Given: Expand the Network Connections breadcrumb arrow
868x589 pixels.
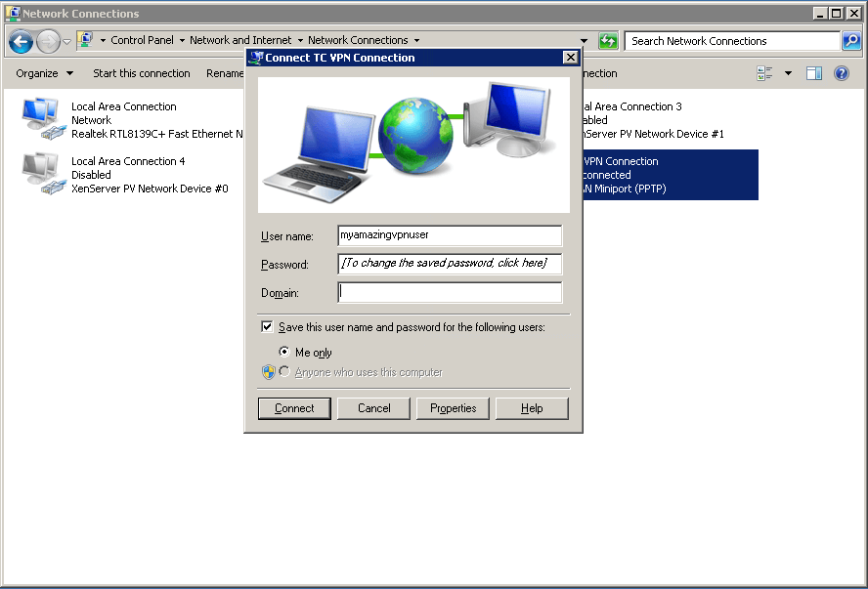Looking at the screenshot, I should tap(416, 41).
